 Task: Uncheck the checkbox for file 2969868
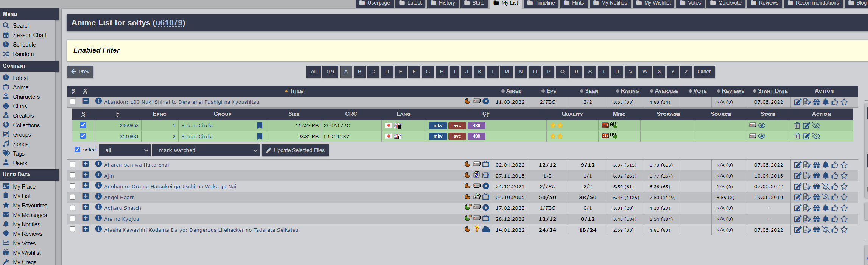coord(83,125)
